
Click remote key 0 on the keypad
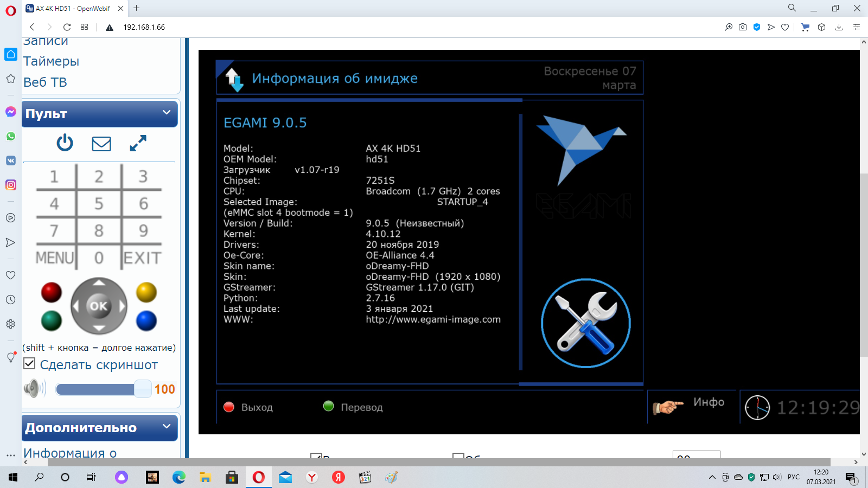pos(99,258)
